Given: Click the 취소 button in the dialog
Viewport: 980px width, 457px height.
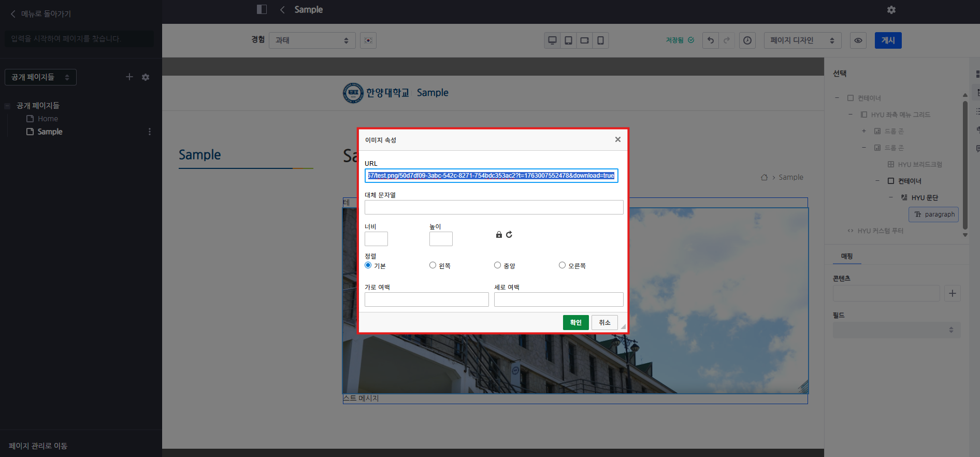Looking at the screenshot, I should 604,322.
